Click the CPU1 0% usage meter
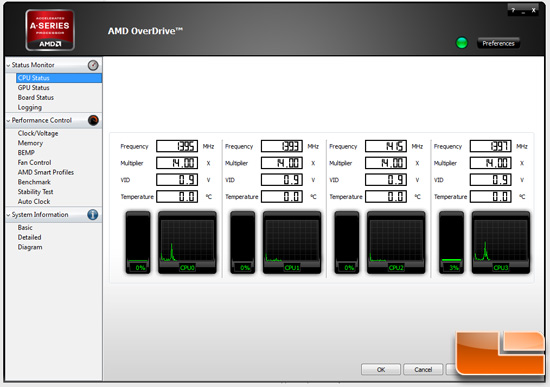The height and width of the screenshot is (387, 550). pos(242,242)
